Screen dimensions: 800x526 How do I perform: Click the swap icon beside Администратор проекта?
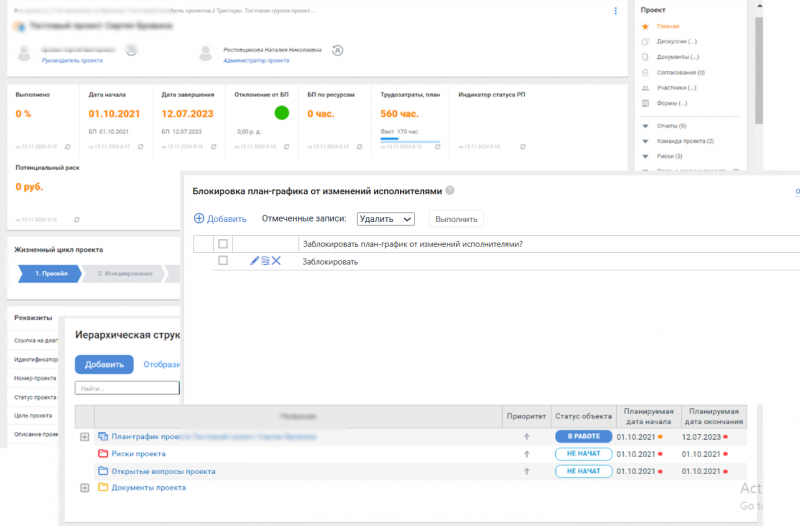point(338,50)
